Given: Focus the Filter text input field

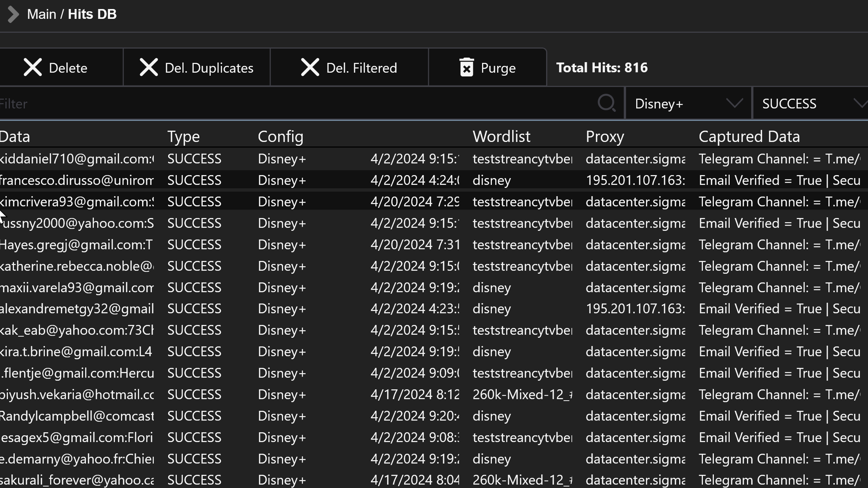Looking at the screenshot, I should coord(294,104).
